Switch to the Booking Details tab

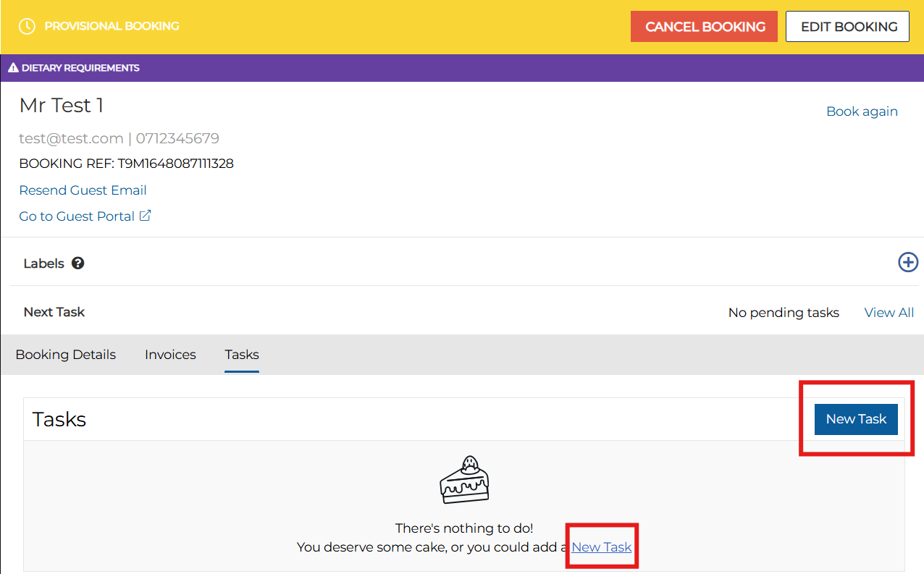(x=66, y=355)
